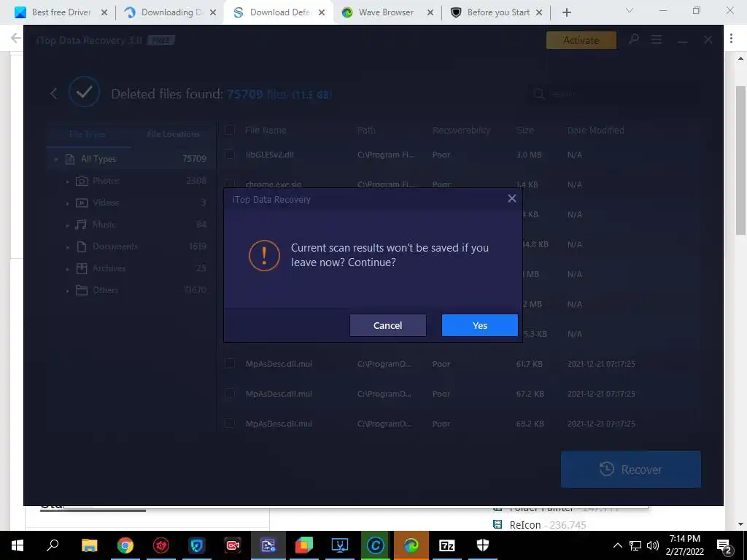Viewport: 747px width, 560px height.
Task: Open the Wave Browser tab
Action: point(388,12)
